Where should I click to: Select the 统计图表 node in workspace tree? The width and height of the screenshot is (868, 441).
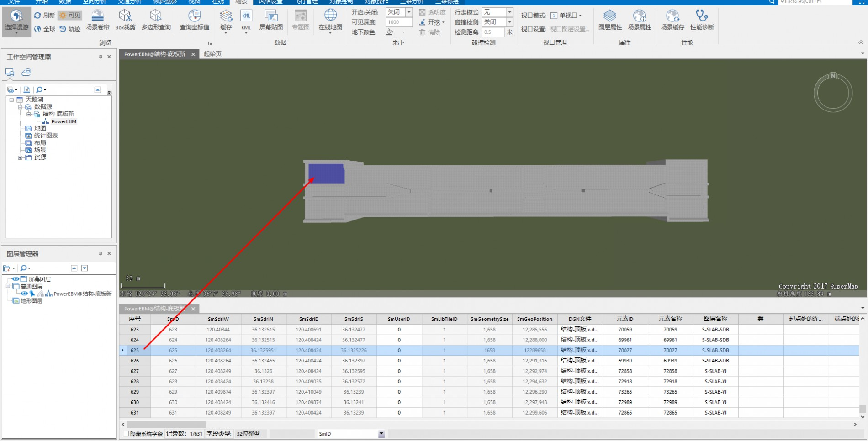46,136
